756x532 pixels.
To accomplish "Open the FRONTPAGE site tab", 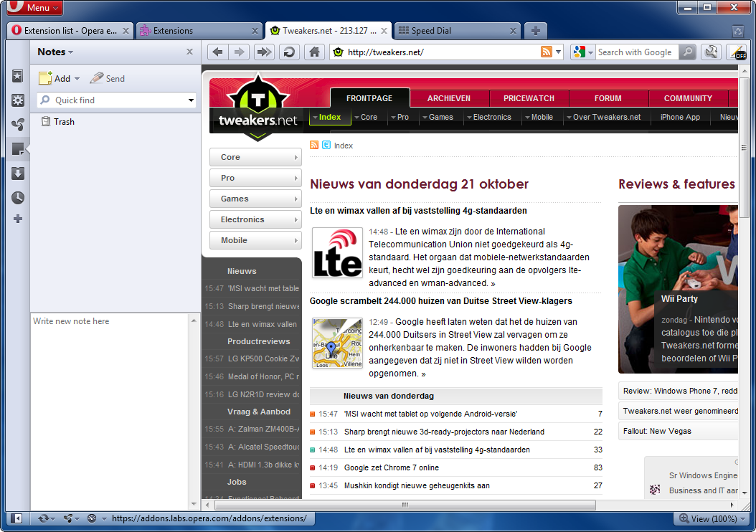I will [x=369, y=98].
